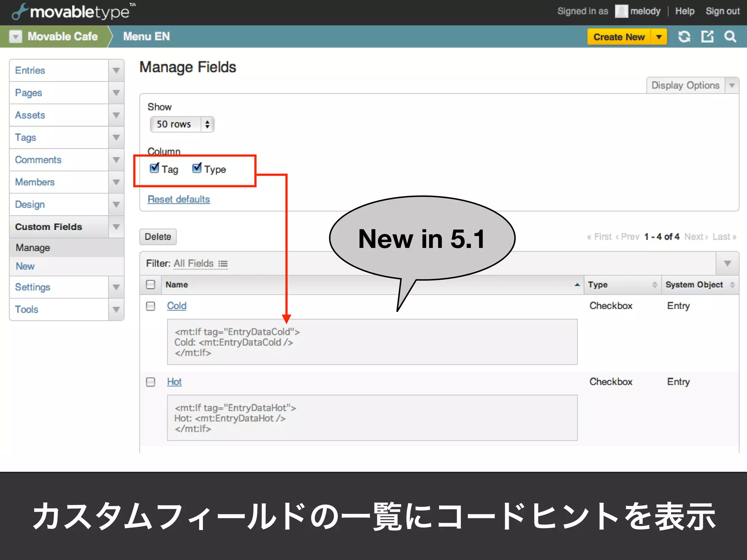Image resolution: width=747 pixels, height=560 pixels.
Task: Expand the Settings menu arrow
Action: [x=116, y=287]
